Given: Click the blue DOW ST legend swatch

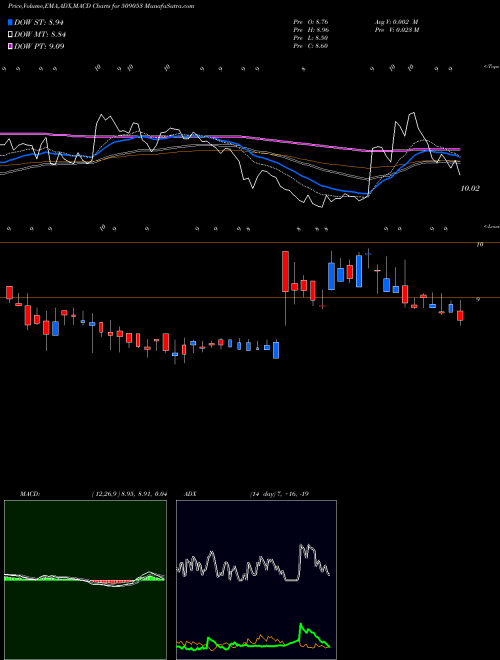Looking at the screenshot, I should coord(10,22).
